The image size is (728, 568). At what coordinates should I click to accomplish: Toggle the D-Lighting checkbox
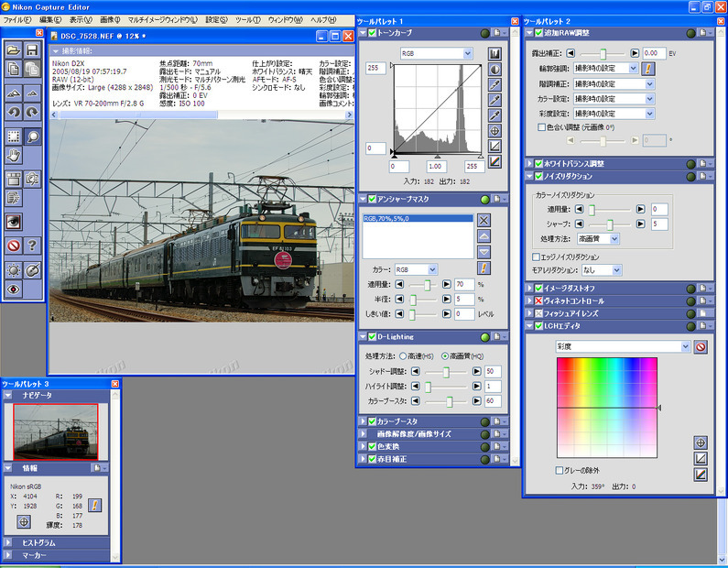point(372,337)
